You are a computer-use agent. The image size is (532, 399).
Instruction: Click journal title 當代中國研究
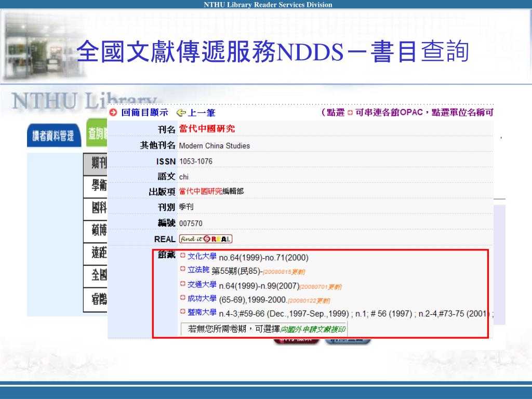pos(207,129)
